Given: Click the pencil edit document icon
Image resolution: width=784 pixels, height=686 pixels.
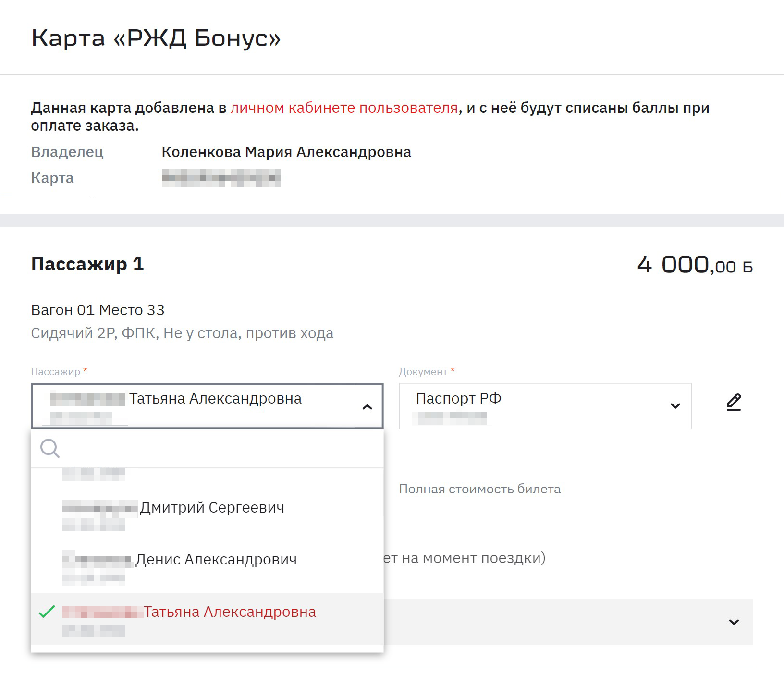Looking at the screenshot, I should click(734, 403).
